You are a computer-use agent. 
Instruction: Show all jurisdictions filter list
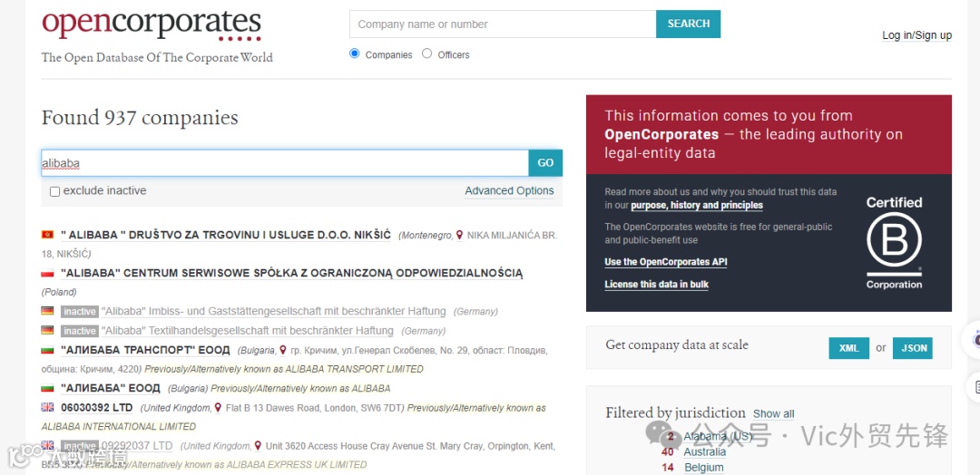pos(774,414)
